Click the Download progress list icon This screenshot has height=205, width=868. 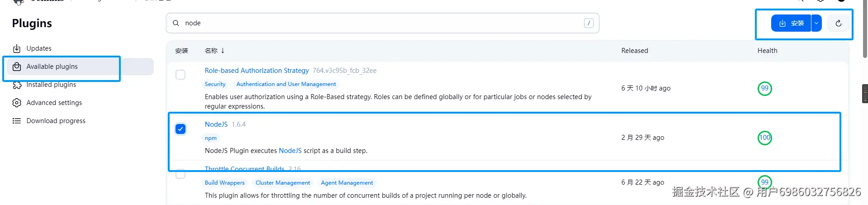click(x=17, y=121)
